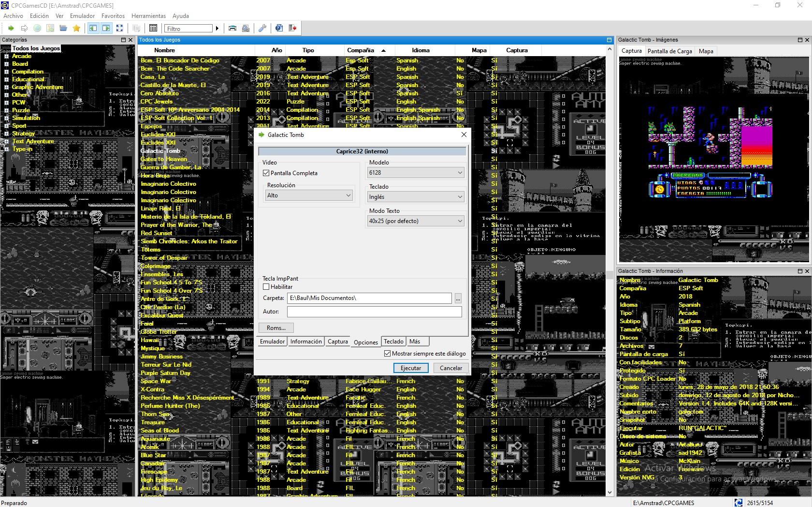Click the Carpeta path input field
This screenshot has height=507, width=812.
pyautogui.click(x=370, y=298)
